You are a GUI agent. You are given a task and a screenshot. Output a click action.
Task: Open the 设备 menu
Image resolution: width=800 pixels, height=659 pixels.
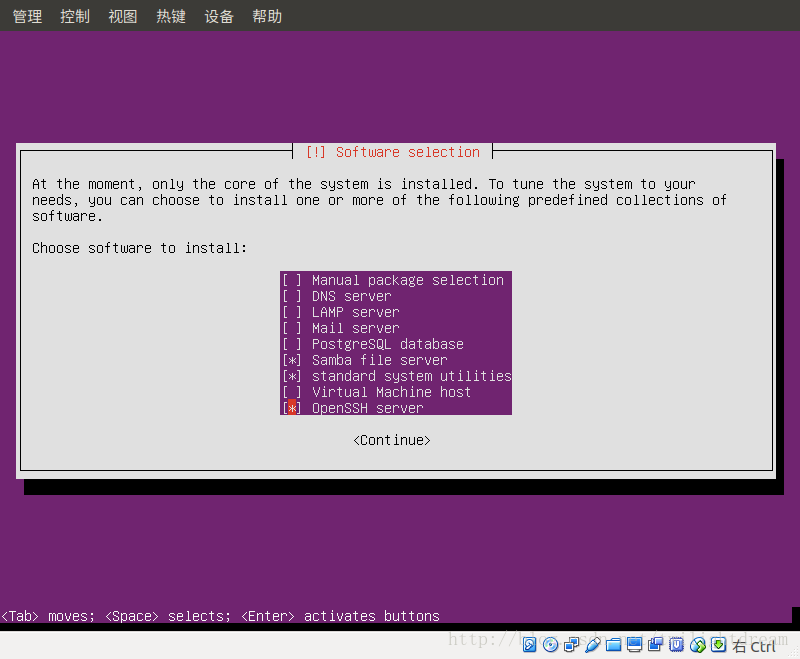pos(219,15)
